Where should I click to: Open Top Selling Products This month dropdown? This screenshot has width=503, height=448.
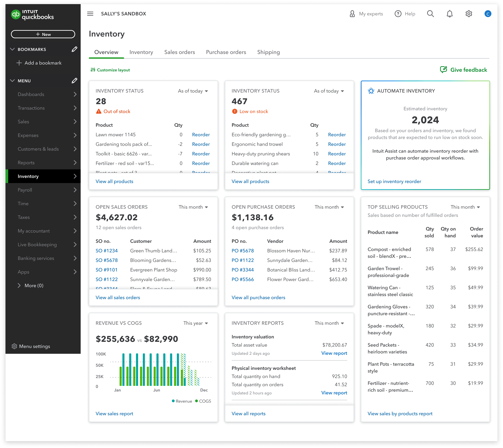click(x=465, y=207)
